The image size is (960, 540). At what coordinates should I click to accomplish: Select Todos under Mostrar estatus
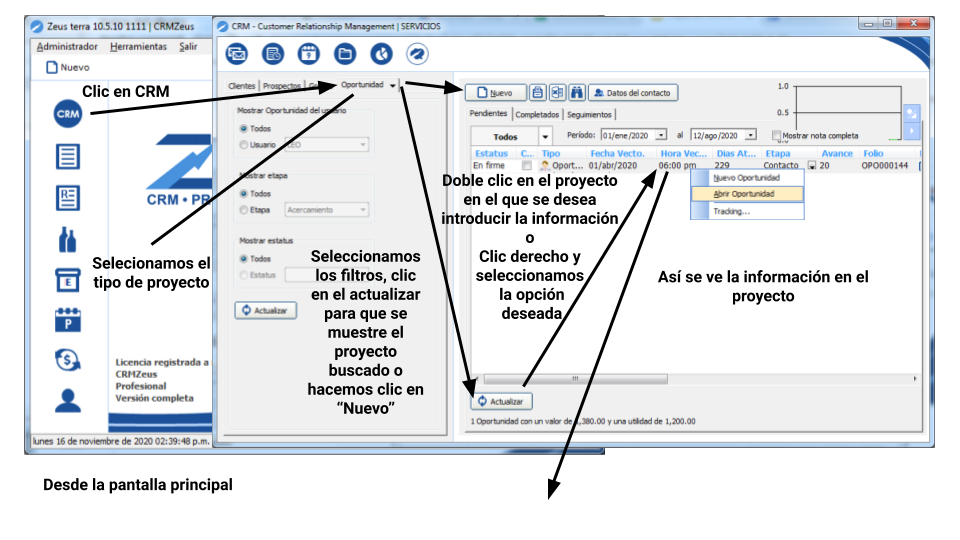[x=244, y=259]
